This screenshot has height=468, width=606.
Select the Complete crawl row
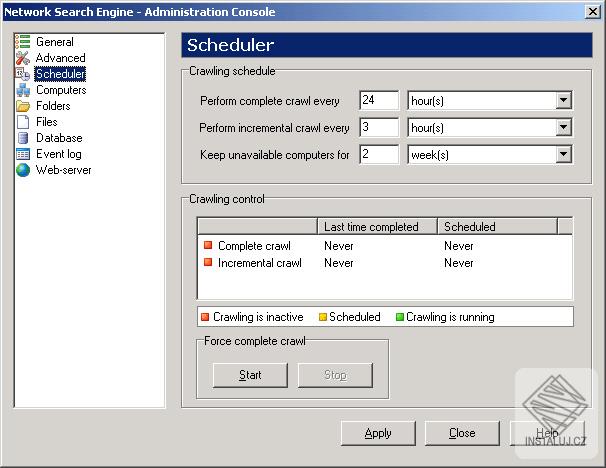coord(385,245)
